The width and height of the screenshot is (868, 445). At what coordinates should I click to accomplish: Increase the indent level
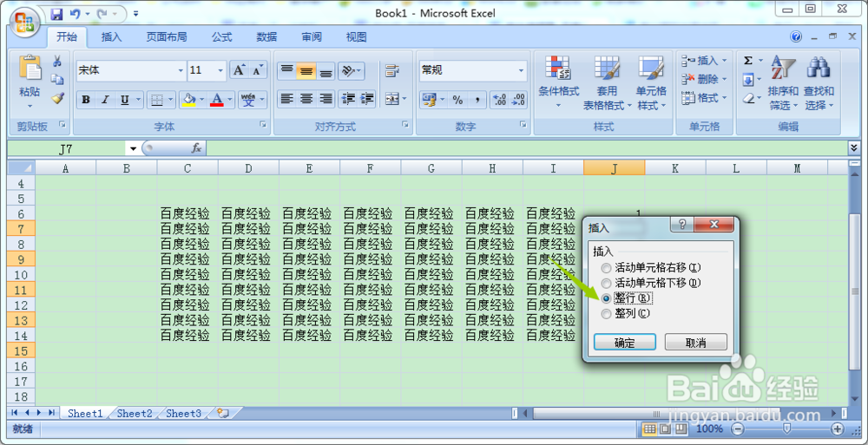pyautogui.click(x=367, y=99)
